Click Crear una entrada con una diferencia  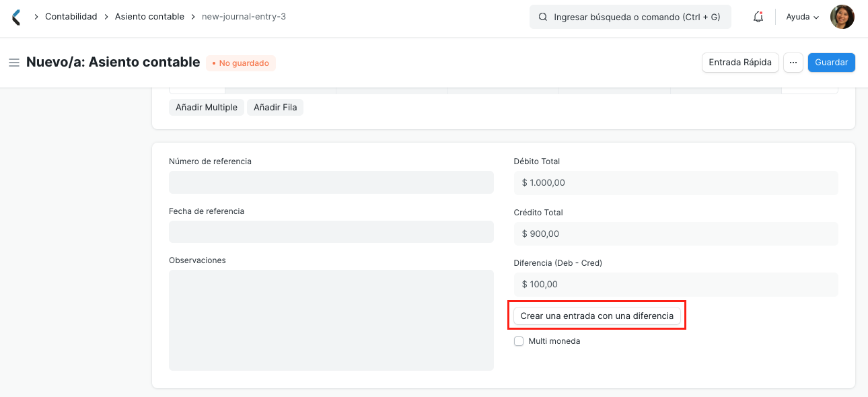(597, 316)
